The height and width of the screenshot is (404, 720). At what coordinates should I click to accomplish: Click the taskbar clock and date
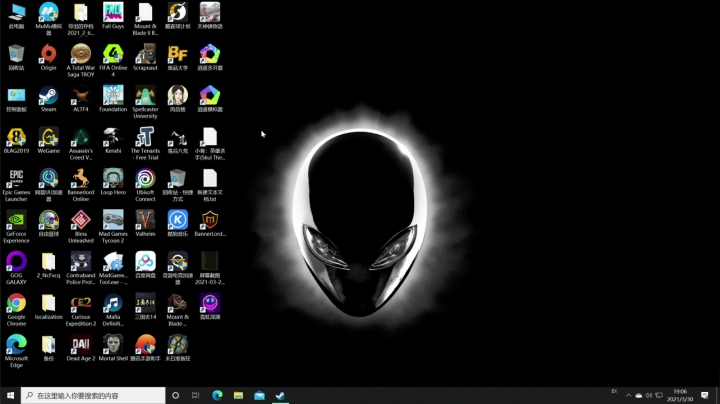tap(680, 395)
